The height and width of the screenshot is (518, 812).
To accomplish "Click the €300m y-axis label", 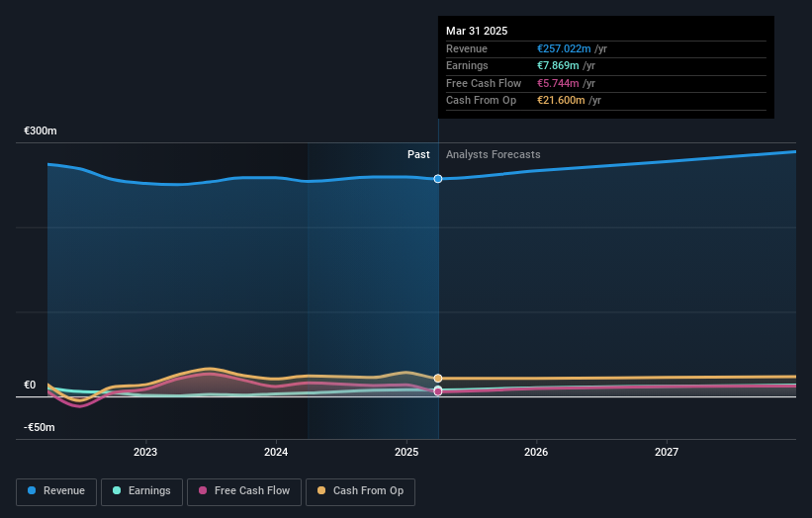I will tap(41, 130).
